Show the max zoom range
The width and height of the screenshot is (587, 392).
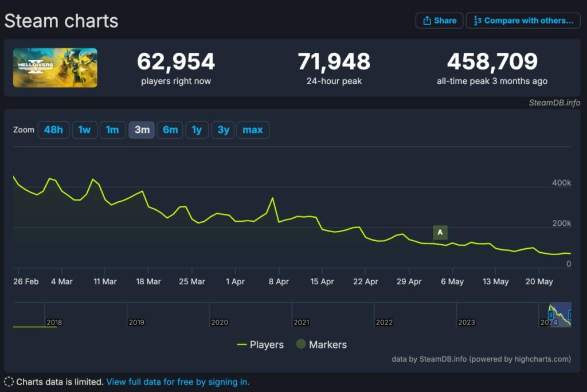pyautogui.click(x=253, y=130)
